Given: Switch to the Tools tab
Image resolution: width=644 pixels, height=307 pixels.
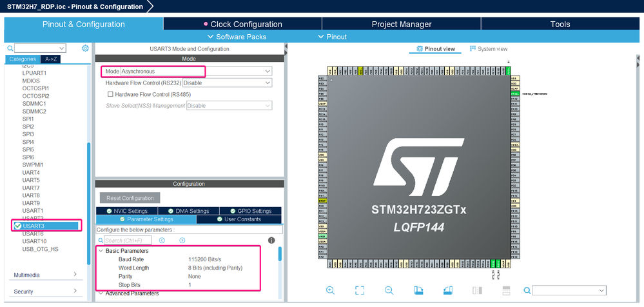Looking at the screenshot, I should (x=560, y=25).
